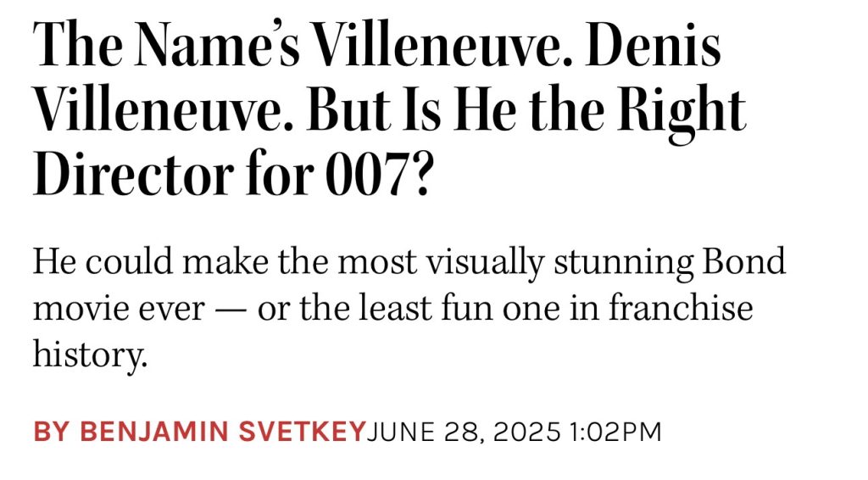
Task: Click the word "history." ending the subheading
Action: point(90,352)
